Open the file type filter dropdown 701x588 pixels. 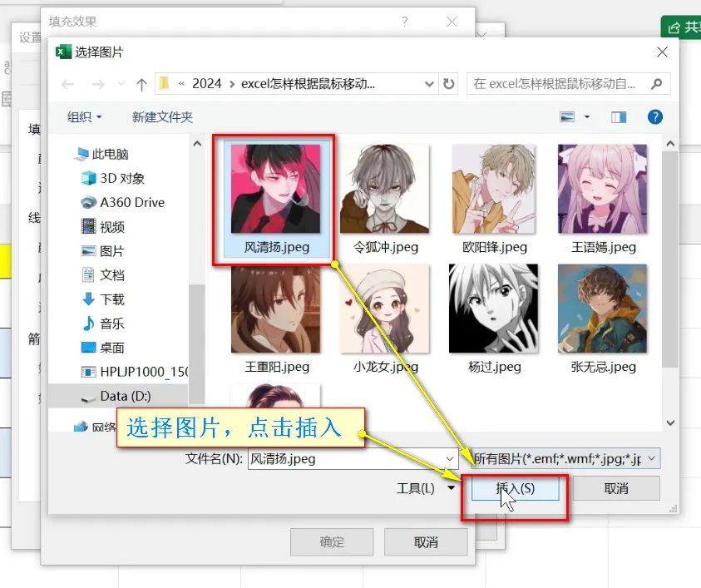tap(565, 459)
